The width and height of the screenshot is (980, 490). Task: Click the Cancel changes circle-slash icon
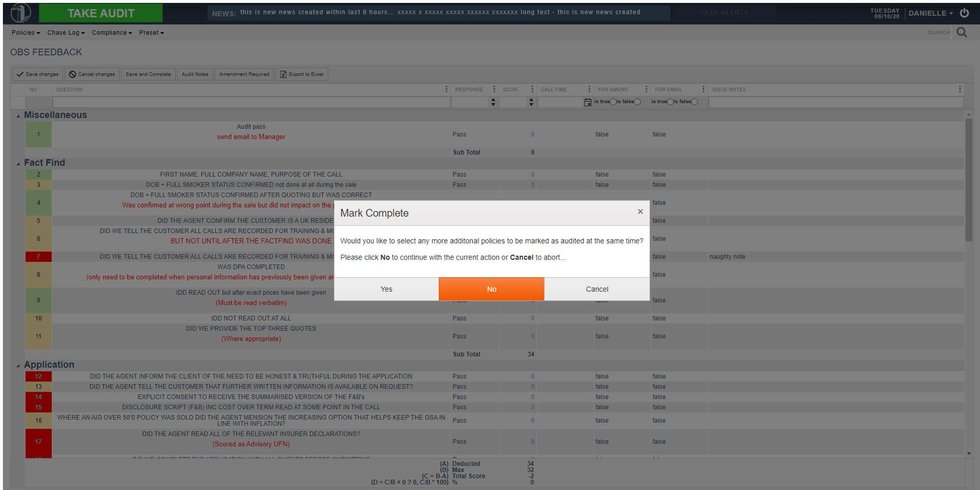click(x=72, y=74)
